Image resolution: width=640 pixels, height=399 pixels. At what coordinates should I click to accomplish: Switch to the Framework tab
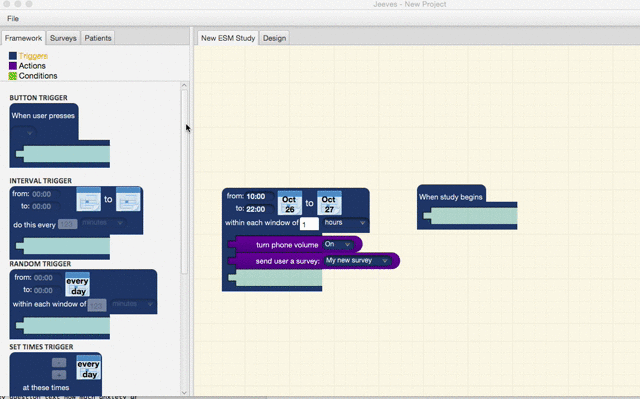23,38
